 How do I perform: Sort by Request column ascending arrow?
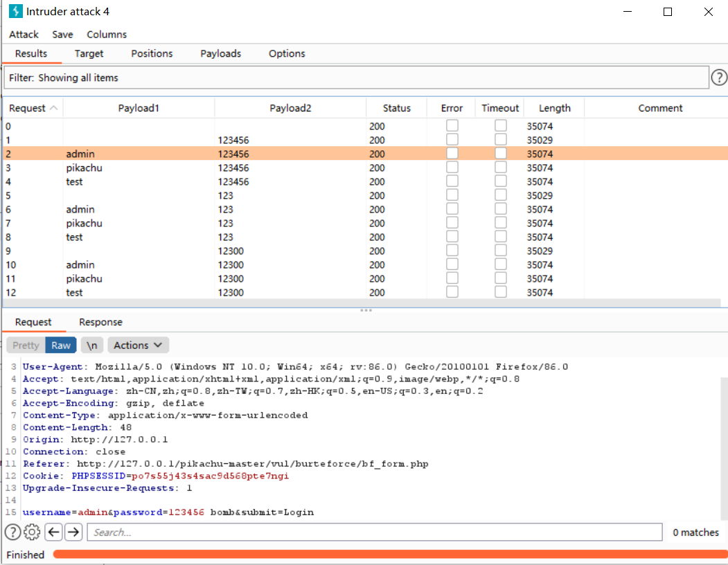coord(53,108)
